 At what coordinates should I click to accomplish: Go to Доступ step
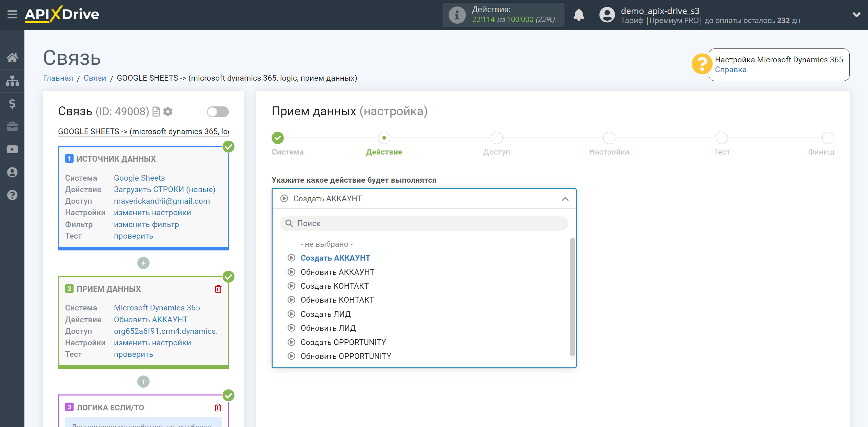tap(497, 138)
